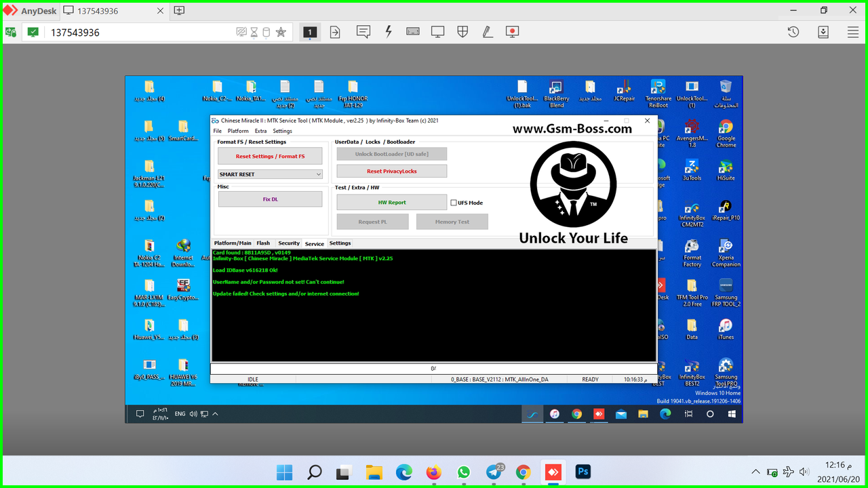This screenshot has width=868, height=488.
Task: Open the AnyDesk hamburger main menu
Action: (x=853, y=32)
